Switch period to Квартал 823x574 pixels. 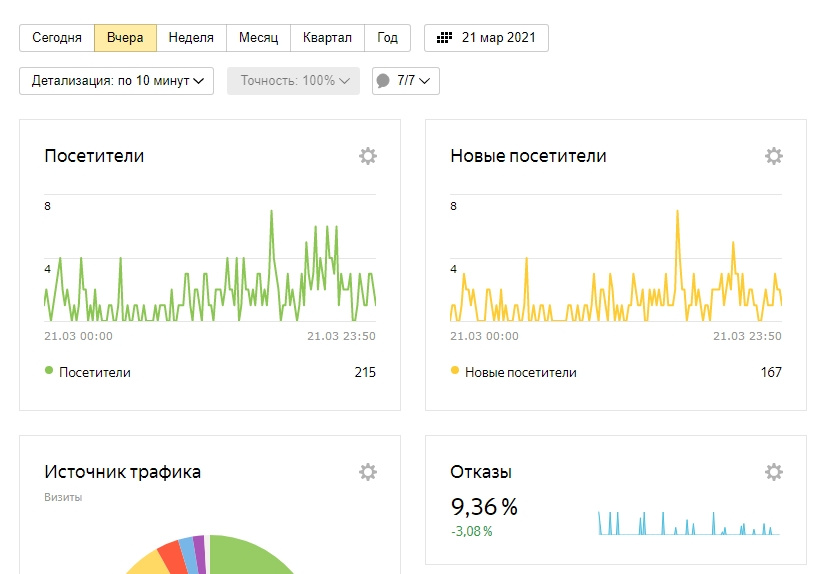327,38
